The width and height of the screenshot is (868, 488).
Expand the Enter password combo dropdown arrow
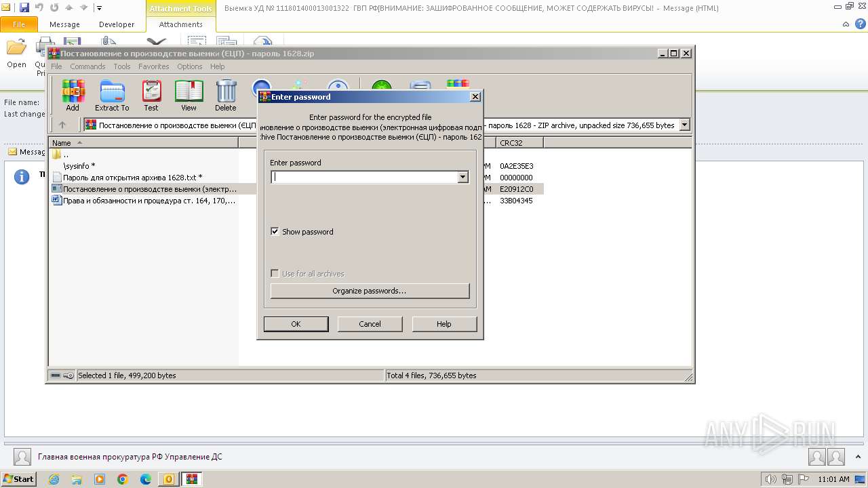pos(462,178)
